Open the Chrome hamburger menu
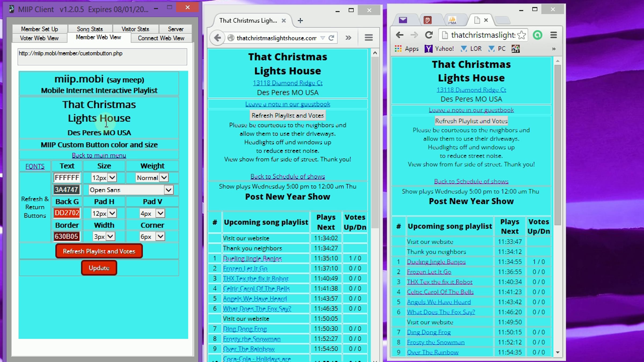Screen dimensions: 644x362 [554, 35]
